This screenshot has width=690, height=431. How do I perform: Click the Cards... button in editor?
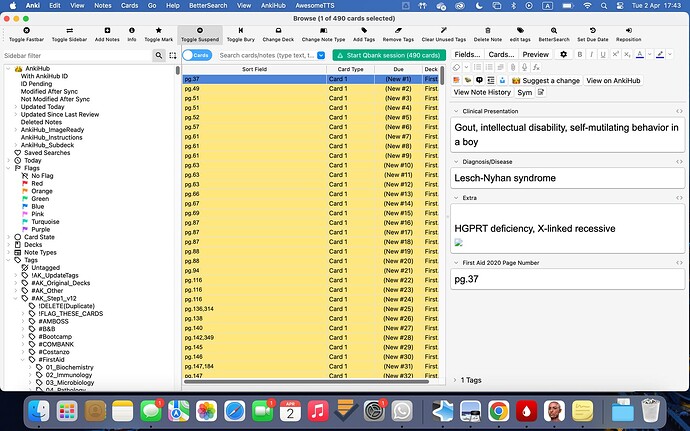[501, 55]
